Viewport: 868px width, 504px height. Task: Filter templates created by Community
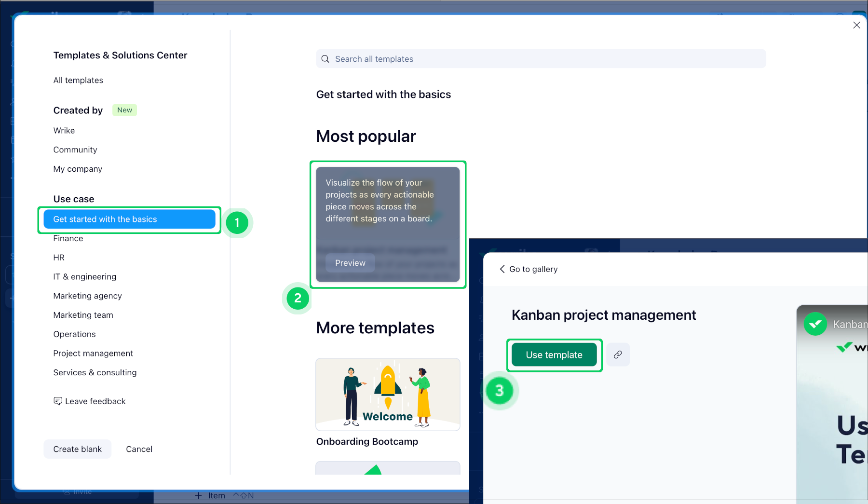point(75,150)
